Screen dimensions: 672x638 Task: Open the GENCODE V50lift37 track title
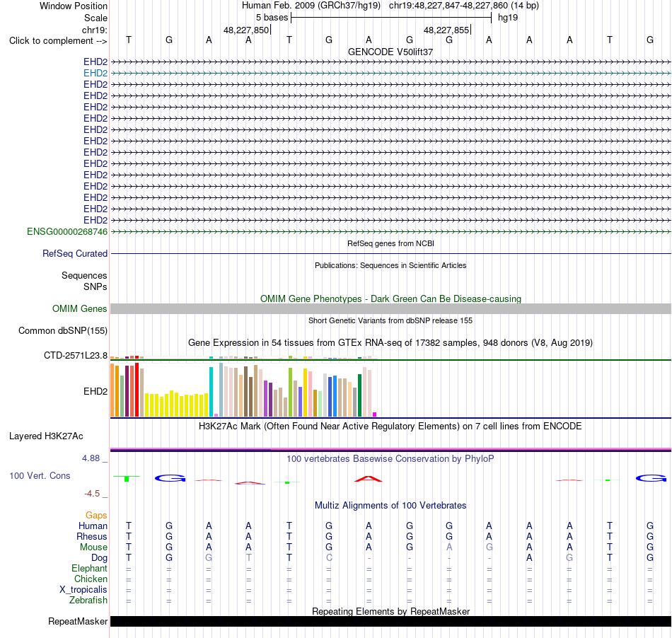390,52
